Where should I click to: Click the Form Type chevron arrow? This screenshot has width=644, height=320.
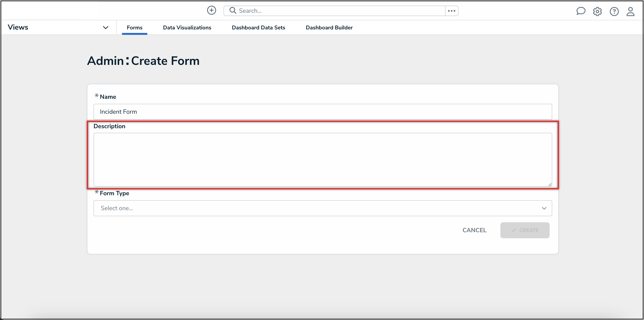tap(544, 208)
